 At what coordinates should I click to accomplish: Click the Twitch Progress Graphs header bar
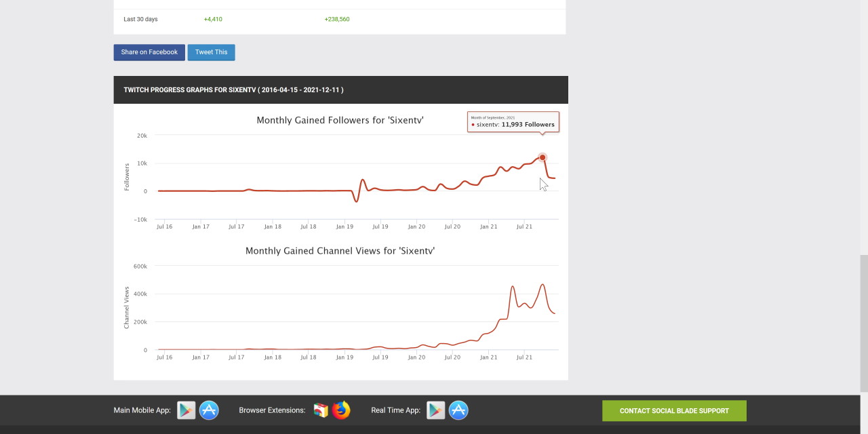click(340, 90)
